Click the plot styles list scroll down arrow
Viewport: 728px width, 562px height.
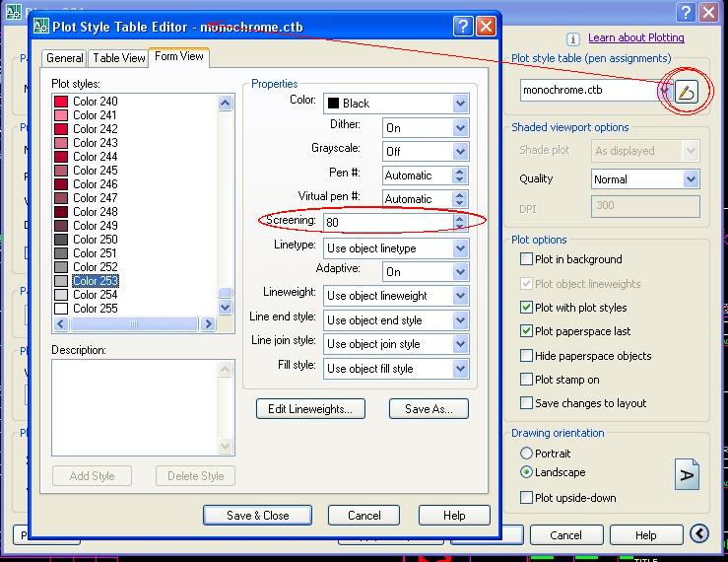226,307
